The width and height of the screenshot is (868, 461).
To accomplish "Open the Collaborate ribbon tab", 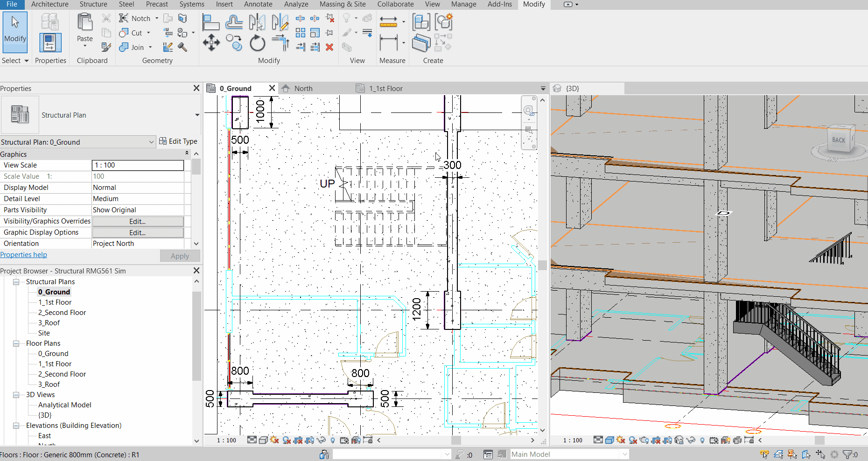I will click(x=395, y=4).
